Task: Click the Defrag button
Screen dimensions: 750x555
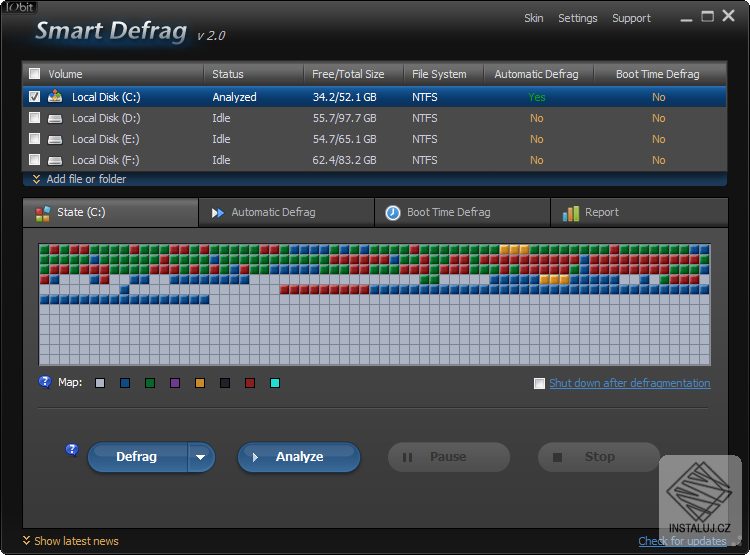Action: (138, 457)
